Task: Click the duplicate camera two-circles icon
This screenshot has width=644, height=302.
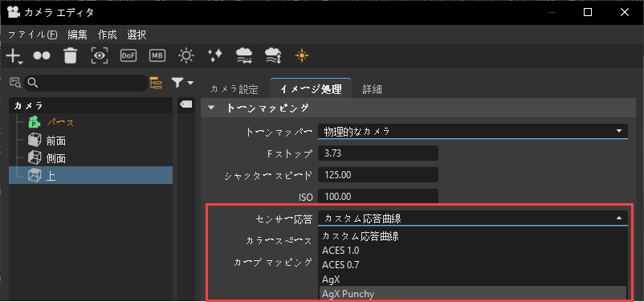Action: click(42, 55)
